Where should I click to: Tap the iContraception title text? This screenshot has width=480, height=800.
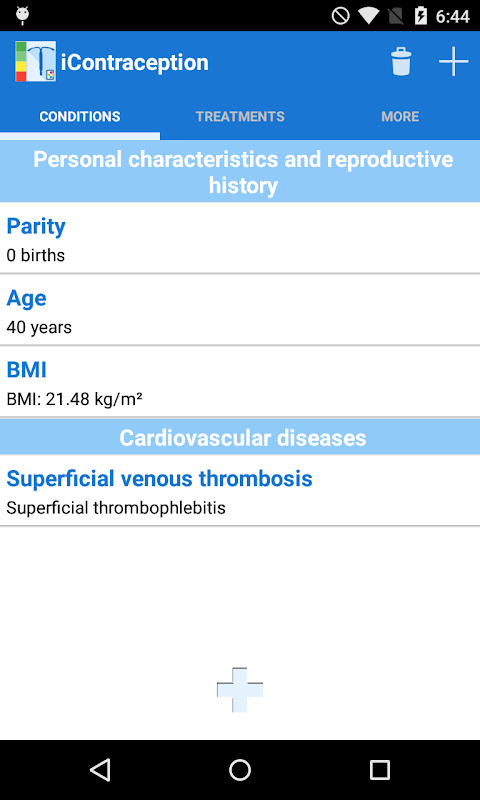135,62
